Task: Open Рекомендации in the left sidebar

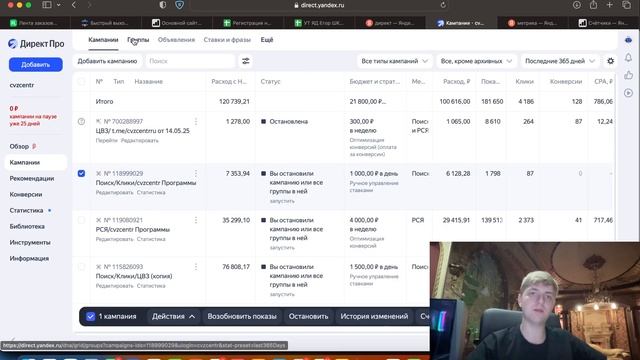Action: pyautogui.click(x=32, y=178)
